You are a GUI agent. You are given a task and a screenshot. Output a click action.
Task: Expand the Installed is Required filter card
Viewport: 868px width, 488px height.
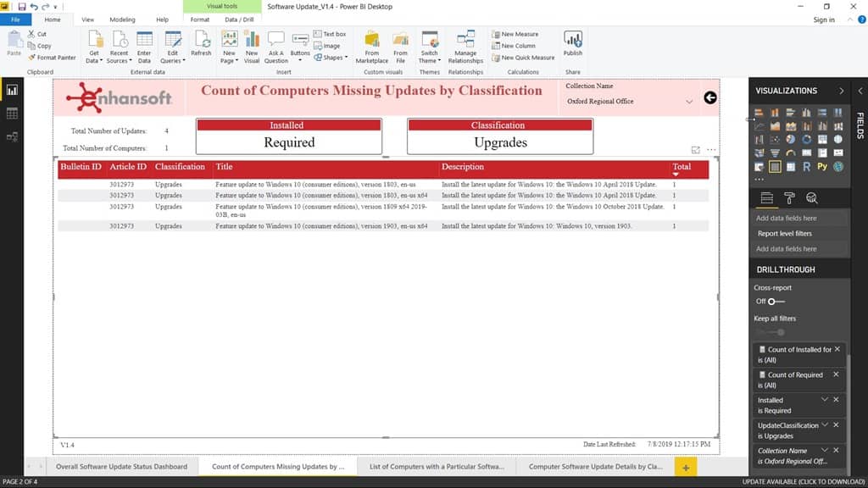click(826, 399)
